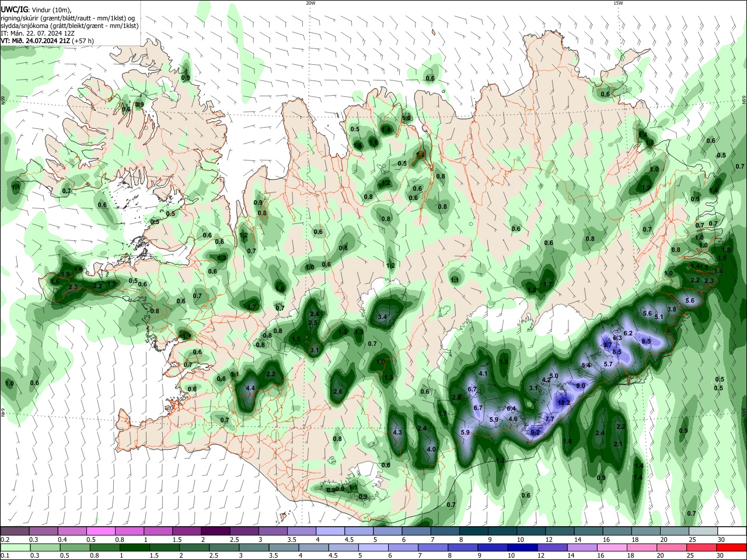The height and width of the screenshot is (560, 747).
Task: Pick the darkest green 1–1.5 lower legend swatch
Action: pyautogui.click(x=135, y=547)
